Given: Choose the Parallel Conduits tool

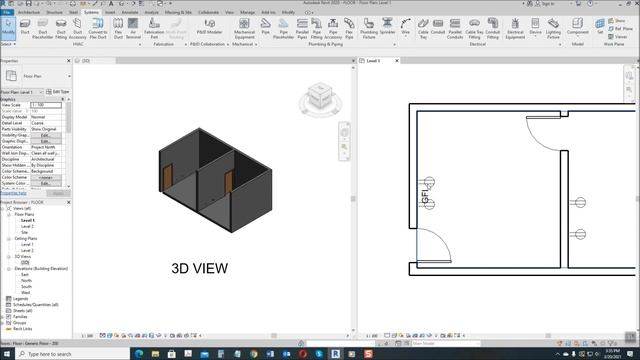Looking at the screenshot, I should (455, 28).
